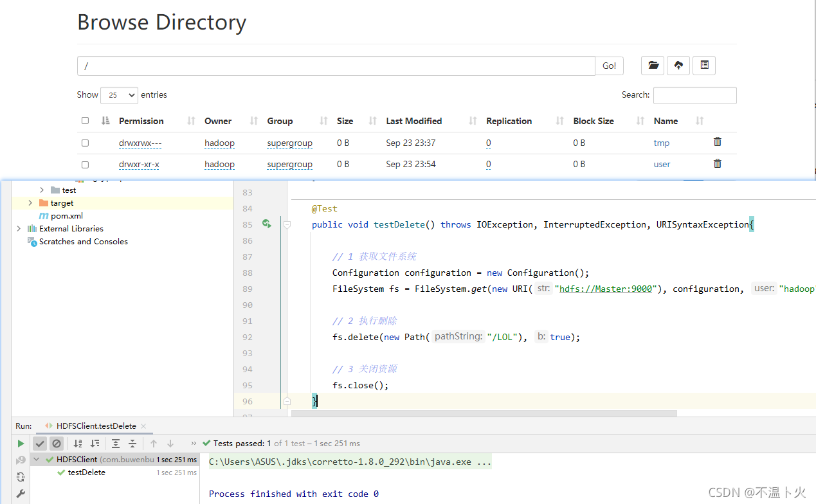Click the upload files cloud icon
Screen dimensions: 816x504
click(x=678, y=66)
